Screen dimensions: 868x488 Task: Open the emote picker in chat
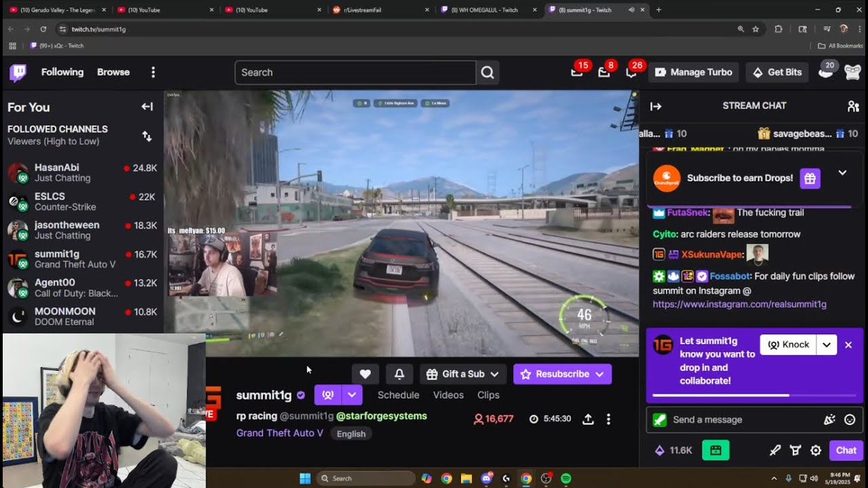click(x=850, y=420)
